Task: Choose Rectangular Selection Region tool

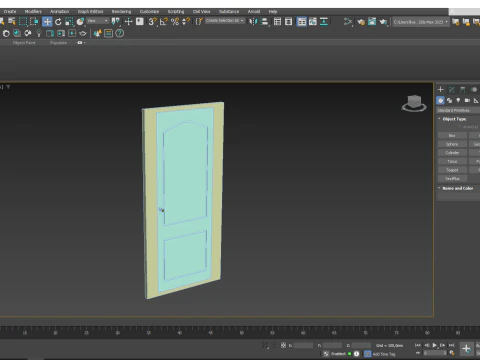Action: point(23,22)
